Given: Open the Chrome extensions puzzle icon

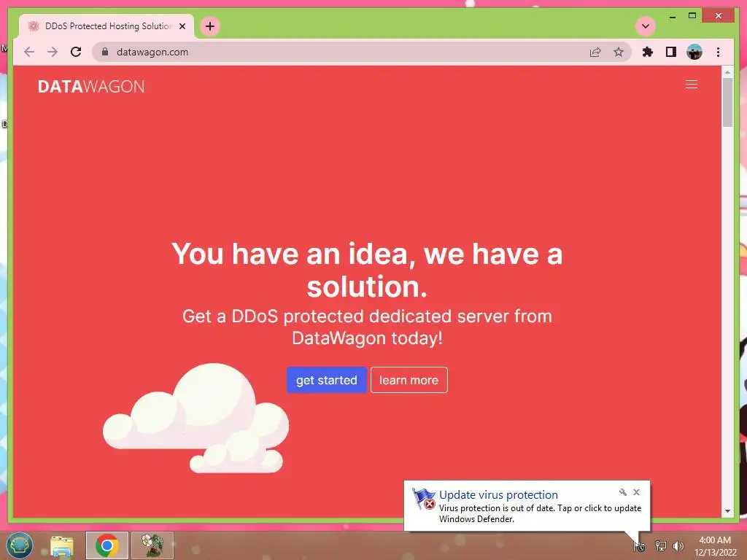Looking at the screenshot, I should pyautogui.click(x=648, y=52).
